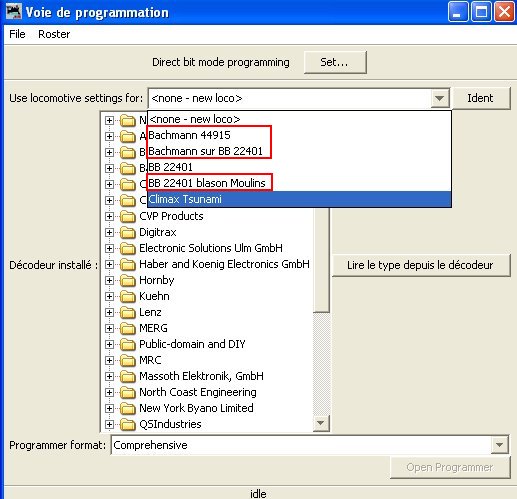Click the Lenz folder icon

[128, 313]
